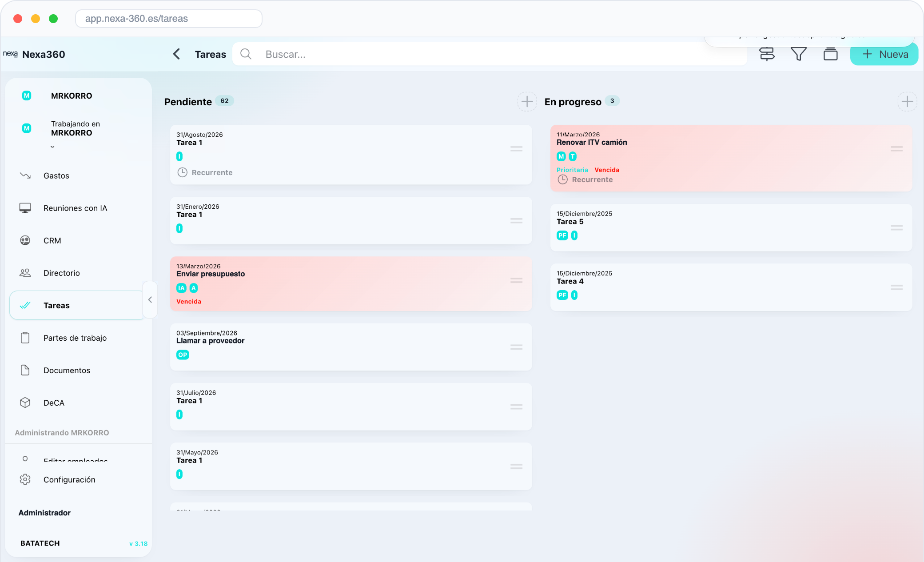Click drag handle on Llamar a proveedor
The image size is (924, 562).
pyautogui.click(x=516, y=347)
